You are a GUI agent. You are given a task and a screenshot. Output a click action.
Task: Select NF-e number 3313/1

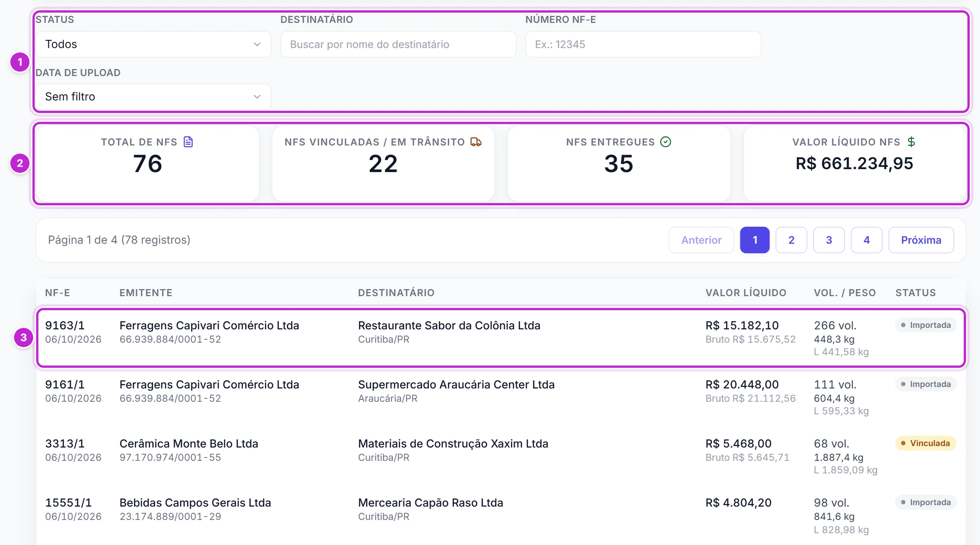point(65,443)
